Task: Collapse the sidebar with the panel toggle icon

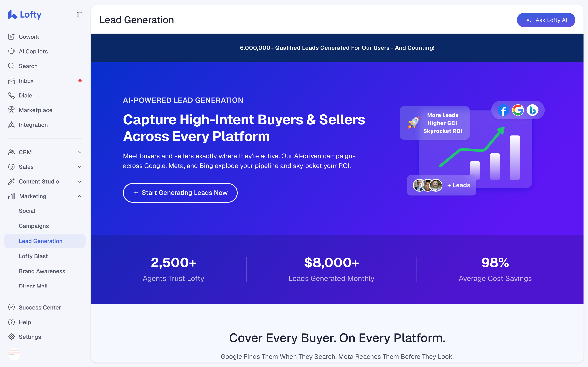Action: click(x=79, y=15)
